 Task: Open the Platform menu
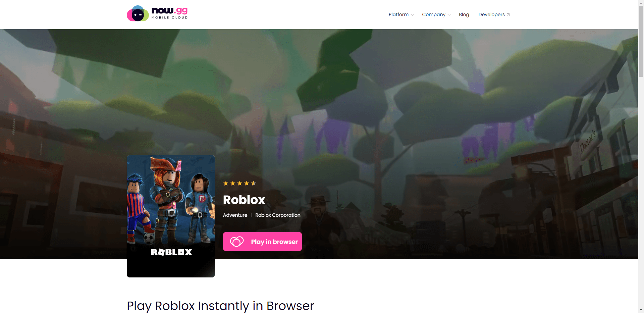pyautogui.click(x=401, y=14)
